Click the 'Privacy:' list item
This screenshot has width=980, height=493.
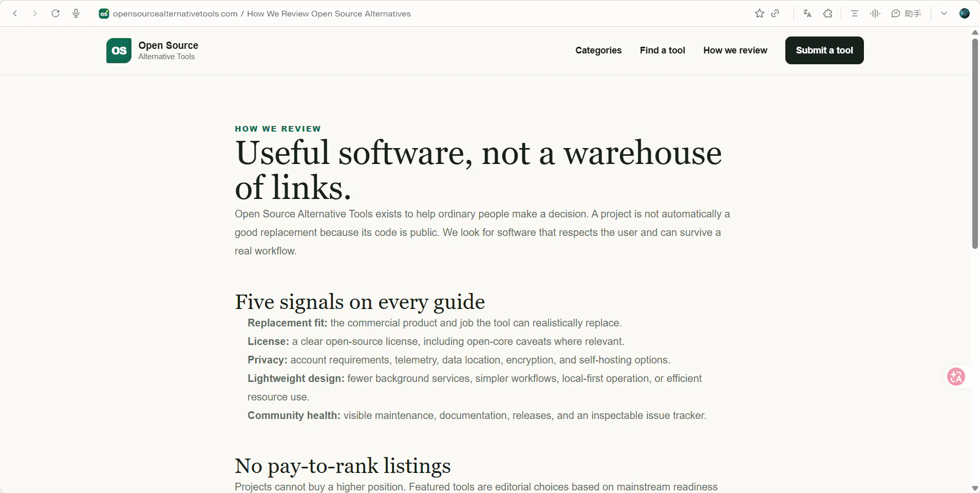(x=459, y=360)
